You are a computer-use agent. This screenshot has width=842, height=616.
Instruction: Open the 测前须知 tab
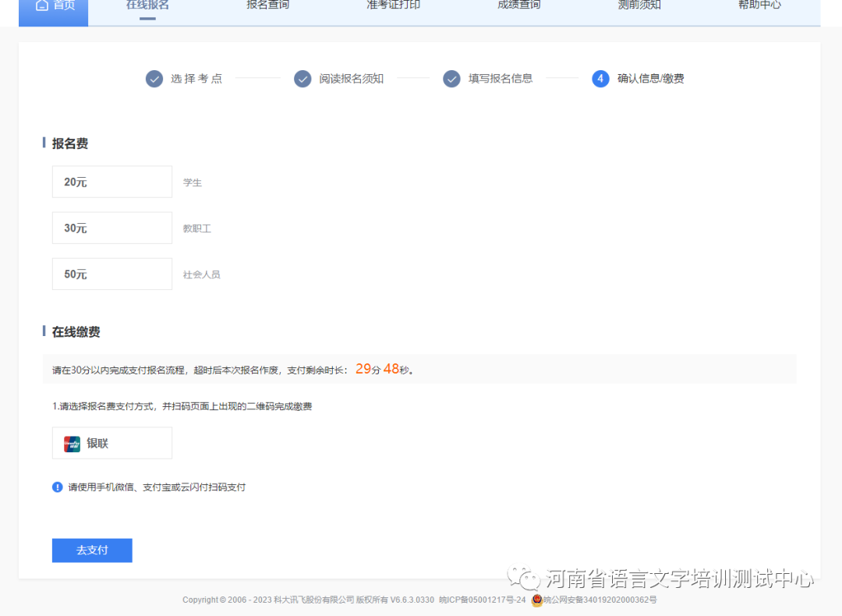(639, 5)
